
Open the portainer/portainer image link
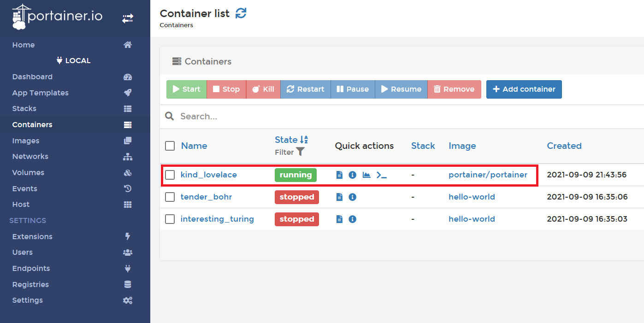click(x=488, y=175)
